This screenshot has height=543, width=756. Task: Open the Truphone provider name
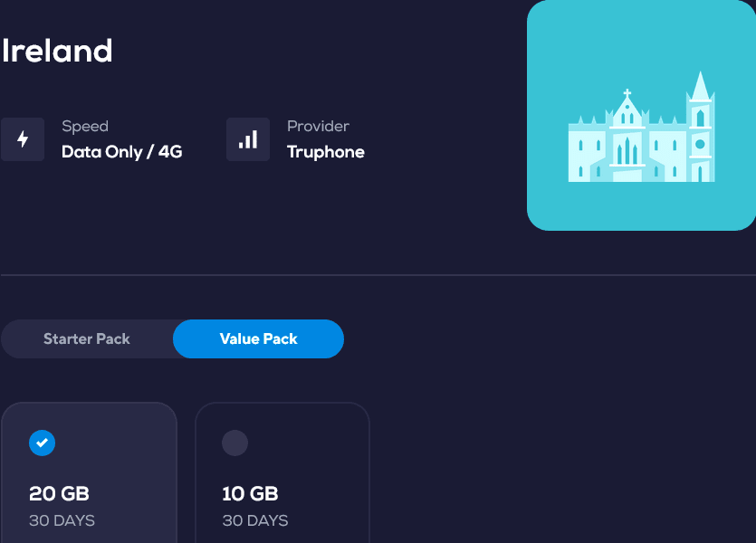click(x=326, y=152)
